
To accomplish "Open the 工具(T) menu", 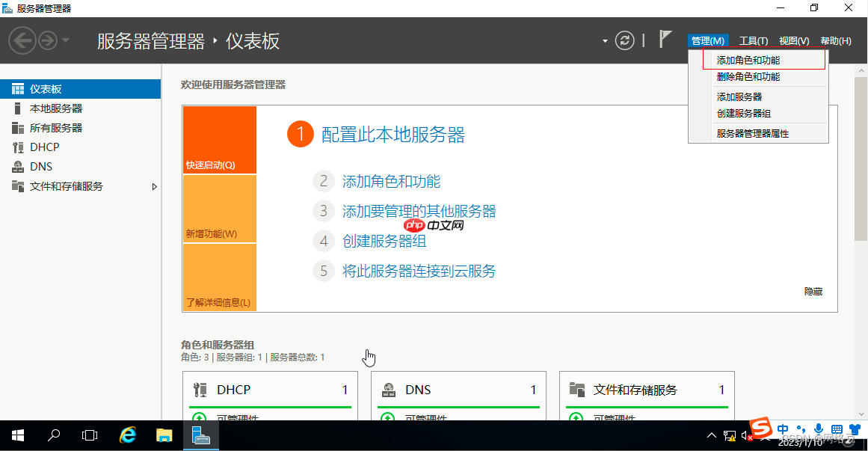I will 753,40.
